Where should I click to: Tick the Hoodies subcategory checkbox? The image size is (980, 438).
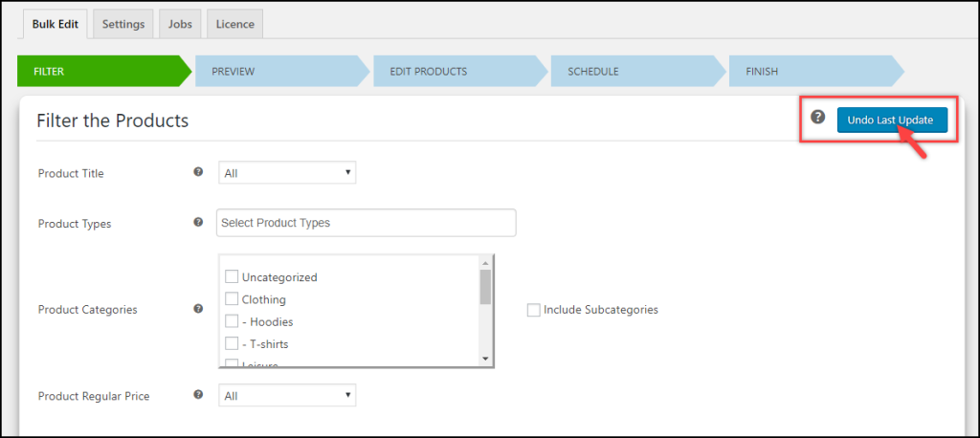tap(232, 321)
